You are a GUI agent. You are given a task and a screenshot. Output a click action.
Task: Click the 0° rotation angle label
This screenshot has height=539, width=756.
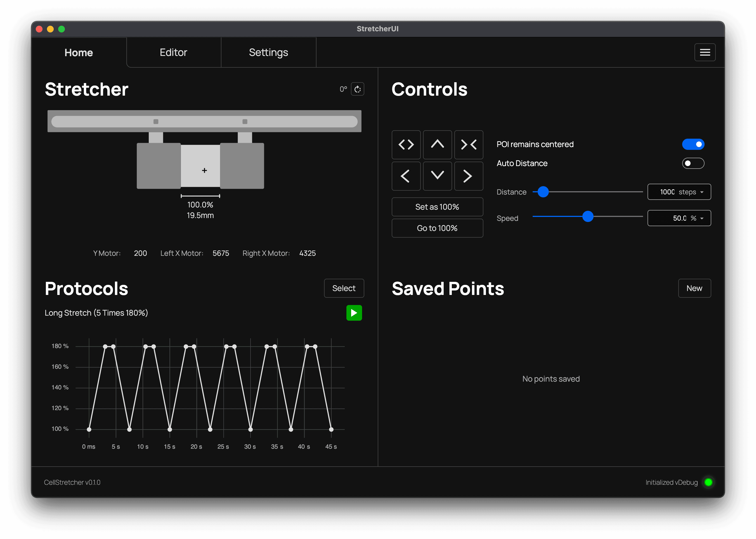coord(343,89)
